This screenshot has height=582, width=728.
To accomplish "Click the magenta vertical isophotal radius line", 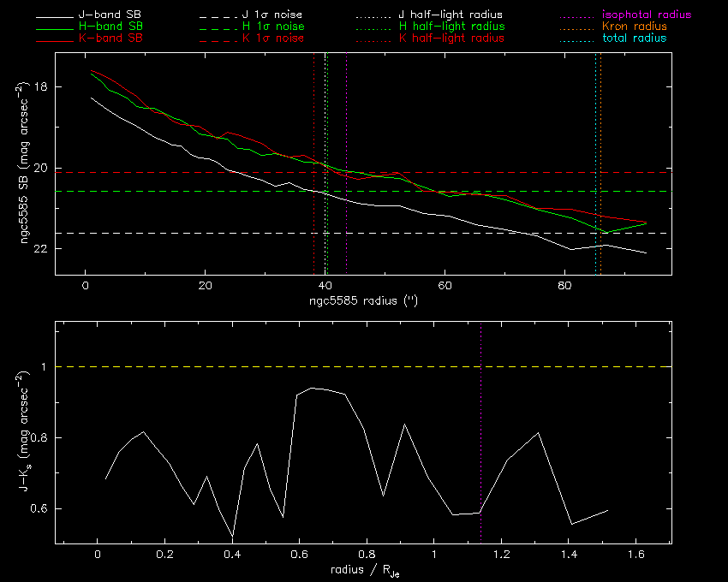I will (346, 128).
